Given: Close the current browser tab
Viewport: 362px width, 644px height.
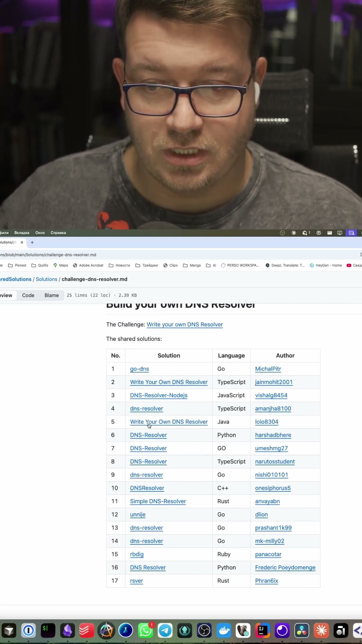Looking at the screenshot, I should click(x=22, y=242).
